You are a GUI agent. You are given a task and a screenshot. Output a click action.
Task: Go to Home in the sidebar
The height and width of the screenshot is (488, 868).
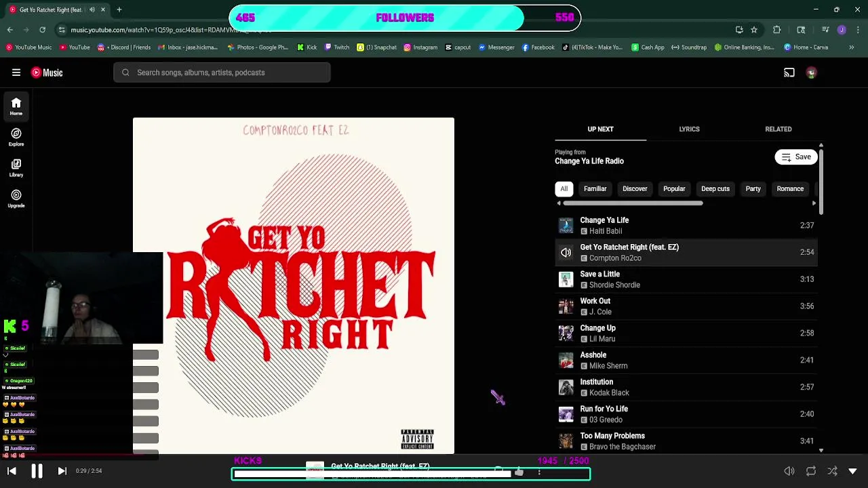pyautogui.click(x=16, y=106)
